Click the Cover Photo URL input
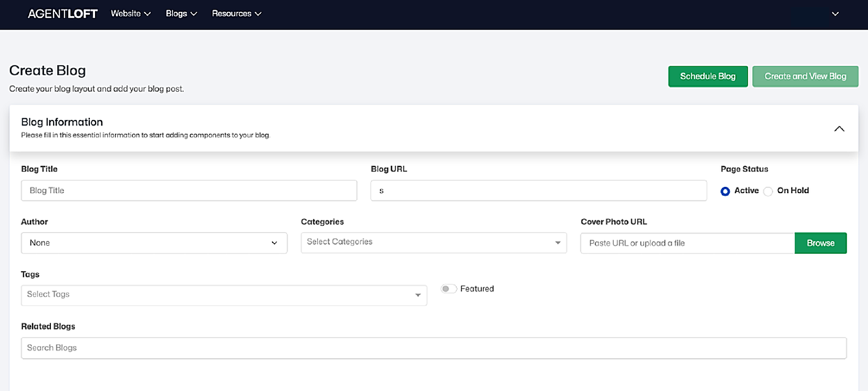 [x=687, y=243]
